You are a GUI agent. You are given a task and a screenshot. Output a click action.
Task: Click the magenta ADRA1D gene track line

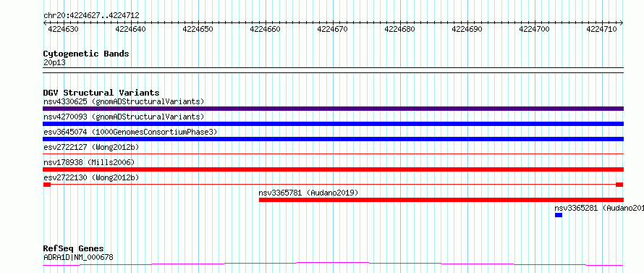tap(333, 264)
